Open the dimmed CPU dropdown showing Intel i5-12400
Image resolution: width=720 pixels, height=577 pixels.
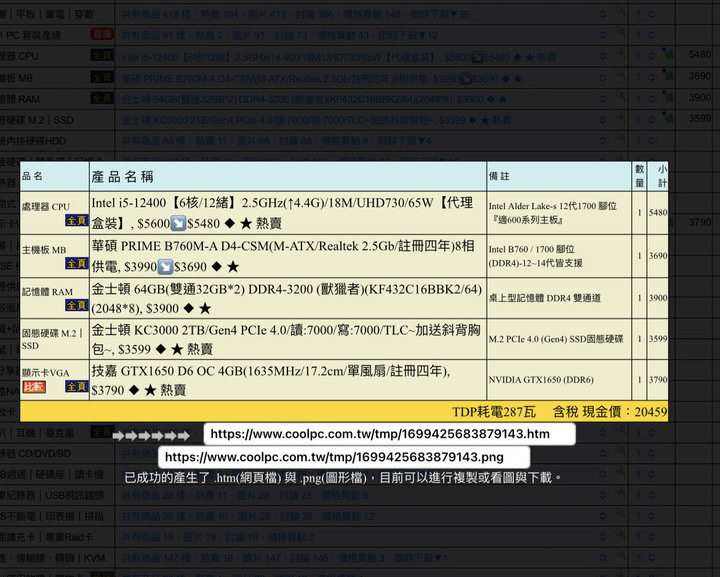(364, 57)
